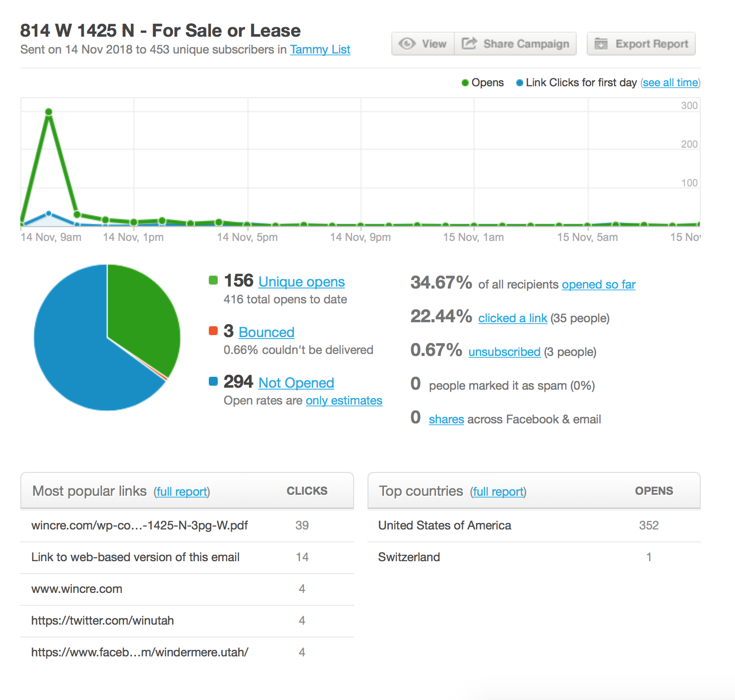Open the Tammy List subscriber list link
Viewport: 735px width, 700px height.
(320, 50)
